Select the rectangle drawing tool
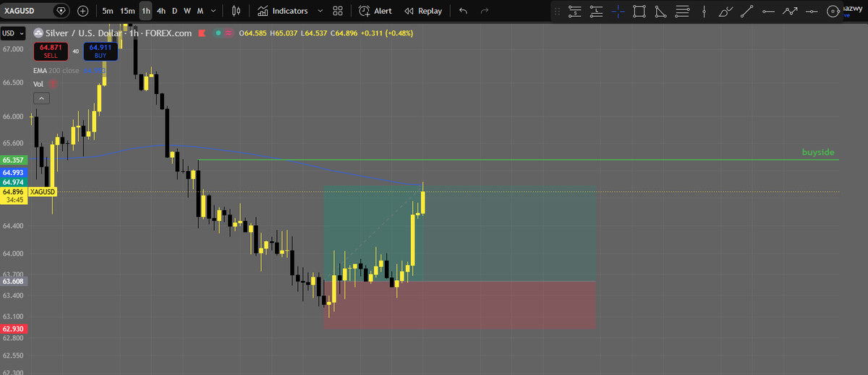Image resolution: width=868 pixels, height=375 pixels. click(x=639, y=11)
